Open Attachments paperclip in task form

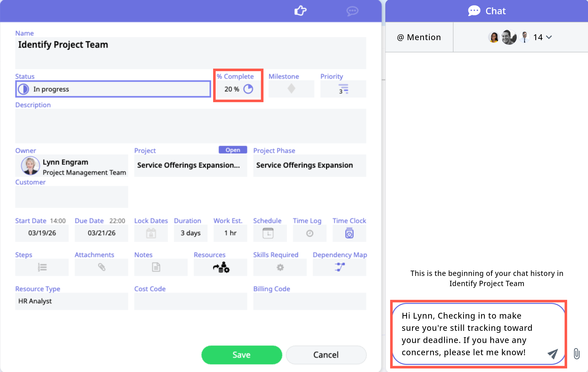(x=101, y=267)
